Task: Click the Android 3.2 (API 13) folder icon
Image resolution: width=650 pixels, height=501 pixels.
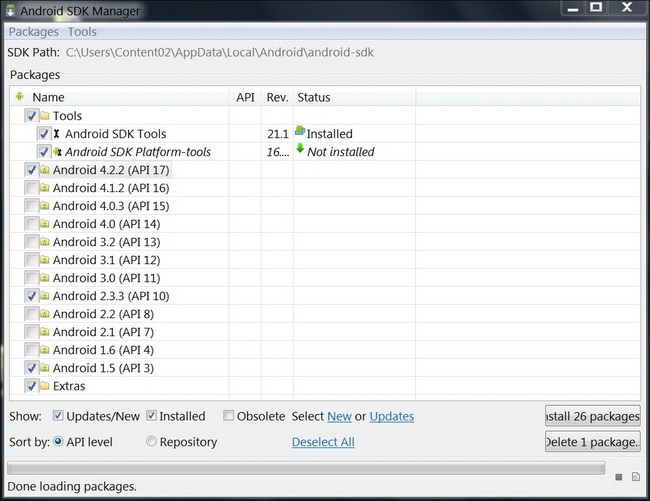Action: click(44, 242)
